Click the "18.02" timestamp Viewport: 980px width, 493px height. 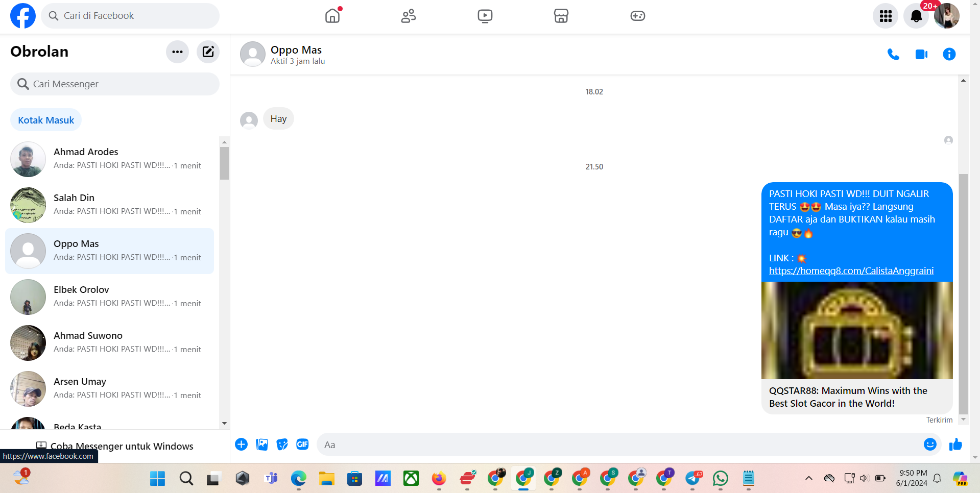(594, 92)
